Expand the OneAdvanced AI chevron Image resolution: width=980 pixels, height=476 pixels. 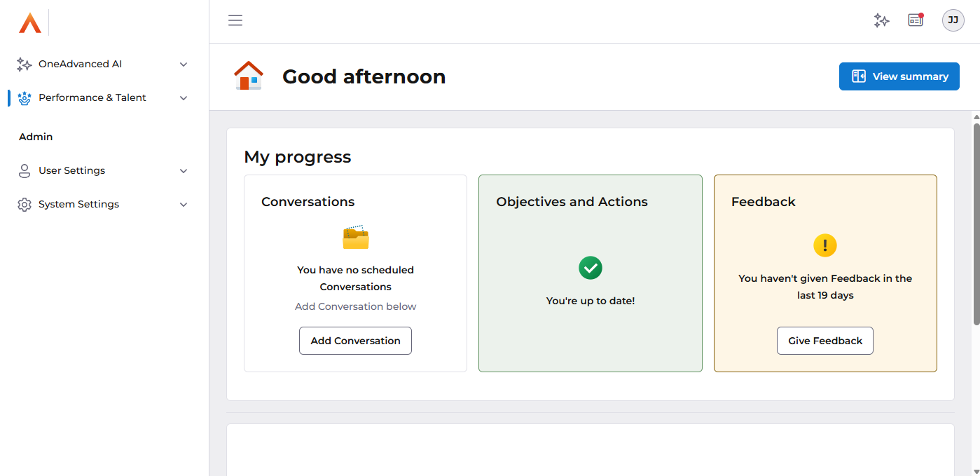[x=184, y=64]
